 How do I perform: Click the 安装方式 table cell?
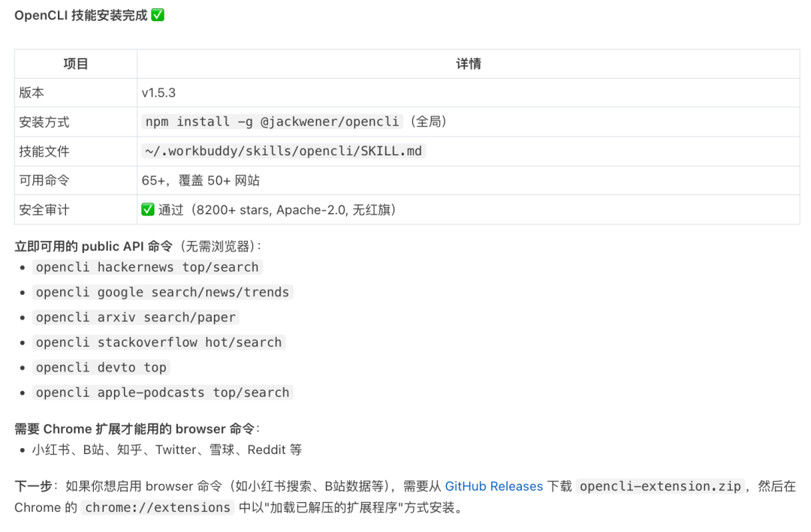(76, 122)
